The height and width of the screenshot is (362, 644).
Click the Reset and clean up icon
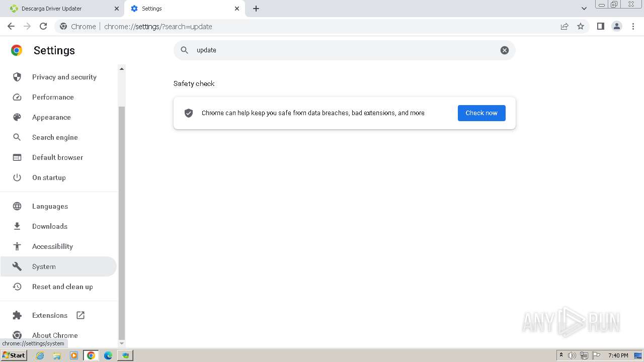17,287
